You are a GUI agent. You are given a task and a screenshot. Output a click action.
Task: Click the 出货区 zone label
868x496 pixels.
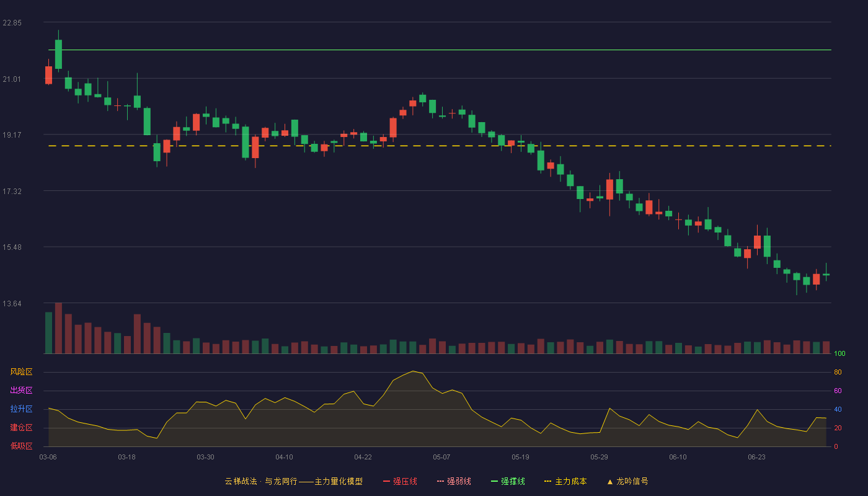21,391
